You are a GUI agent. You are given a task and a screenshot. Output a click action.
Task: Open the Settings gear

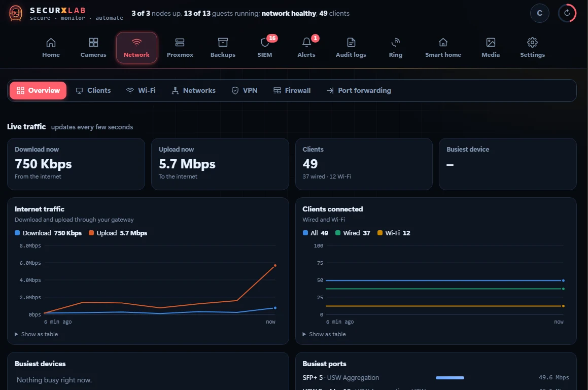533,43
